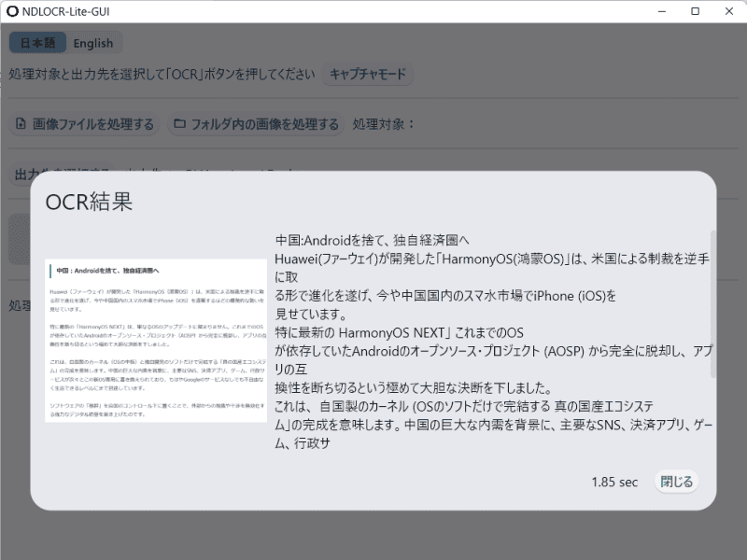Enable キャプチャモード capture mode

[x=368, y=75]
